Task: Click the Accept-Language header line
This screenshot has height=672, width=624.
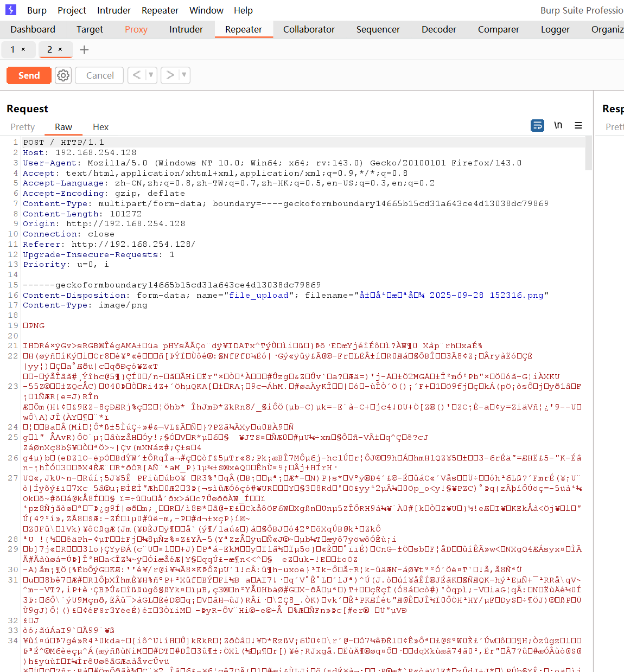Action: tap(228, 183)
